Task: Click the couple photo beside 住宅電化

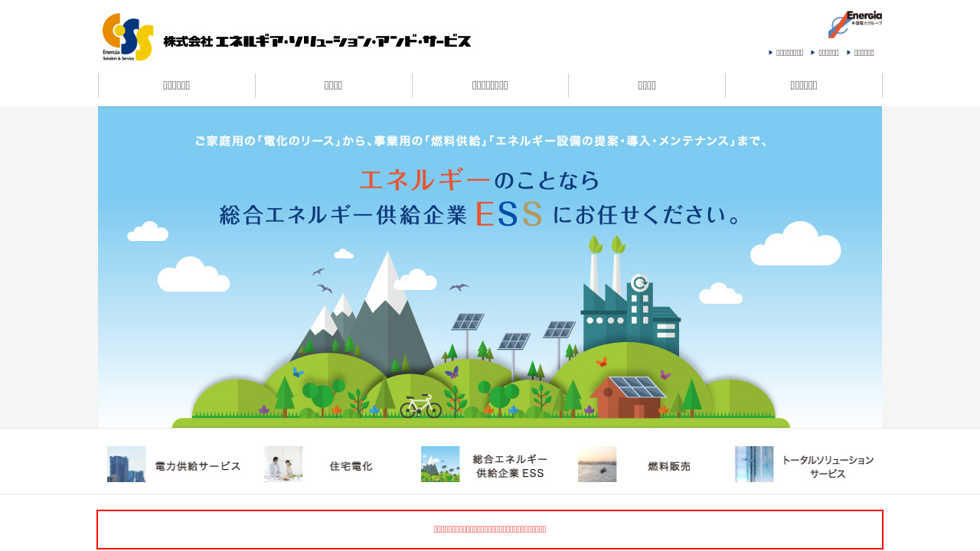Action: click(283, 464)
